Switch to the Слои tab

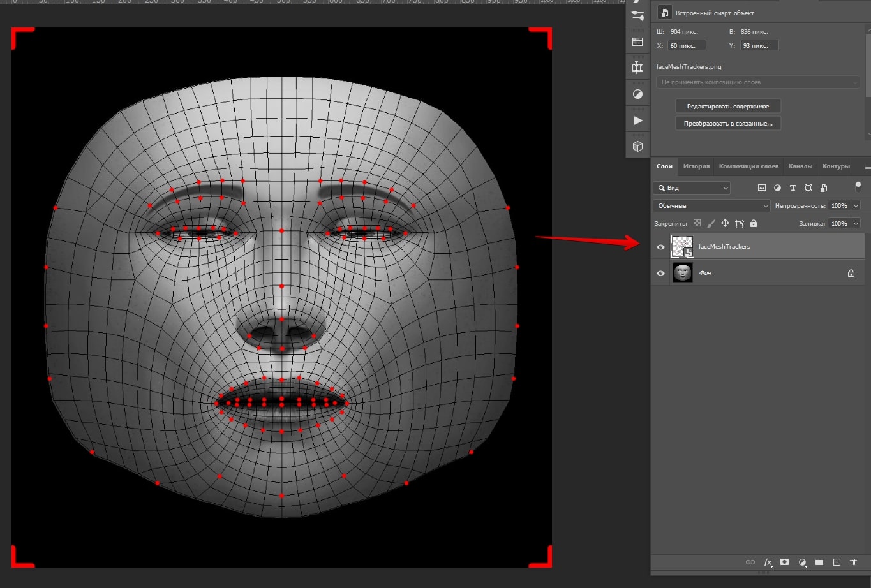click(664, 166)
